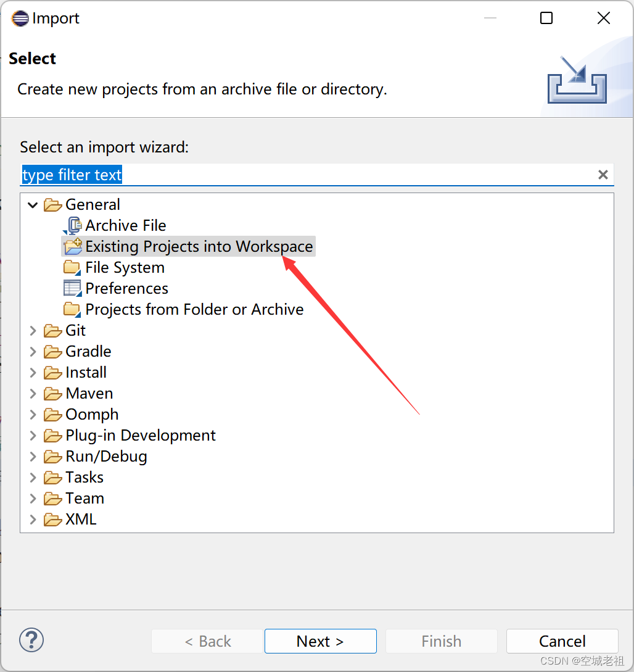The width and height of the screenshot is (634, 672).
Task: Click the Gradle folder icon
Action: tap(52, 351)
